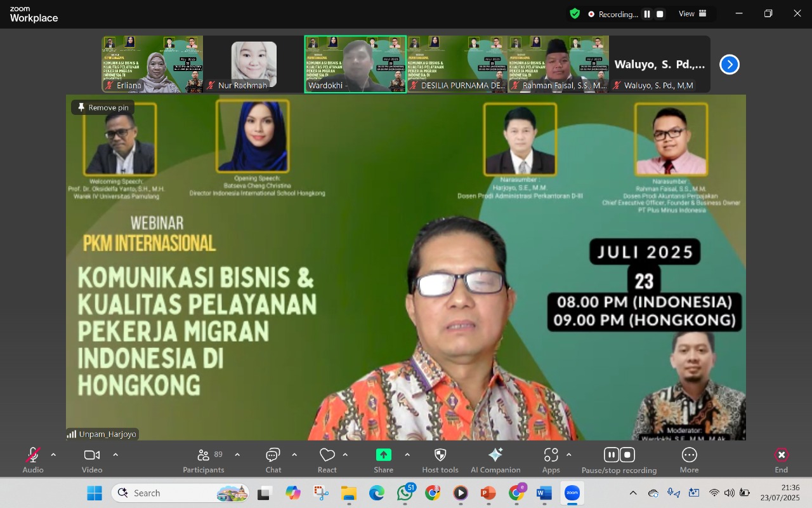Open the React heart menu

(x=327, y=460)
